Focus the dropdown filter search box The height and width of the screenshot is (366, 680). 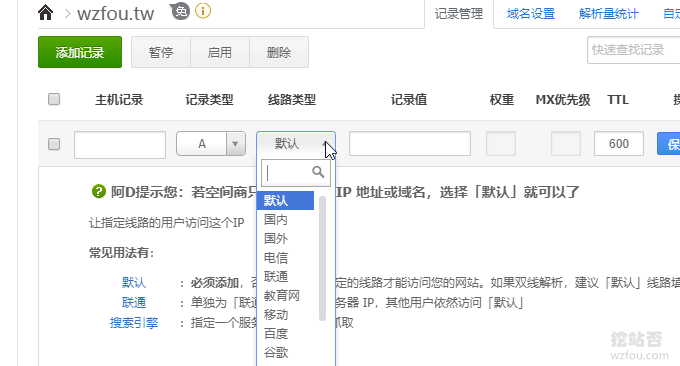point(296,173)
